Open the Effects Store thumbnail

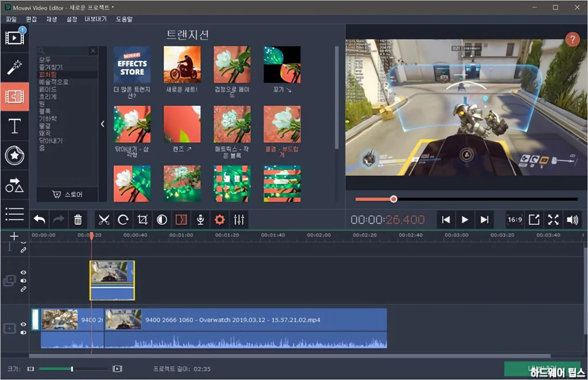coord(132,64)
